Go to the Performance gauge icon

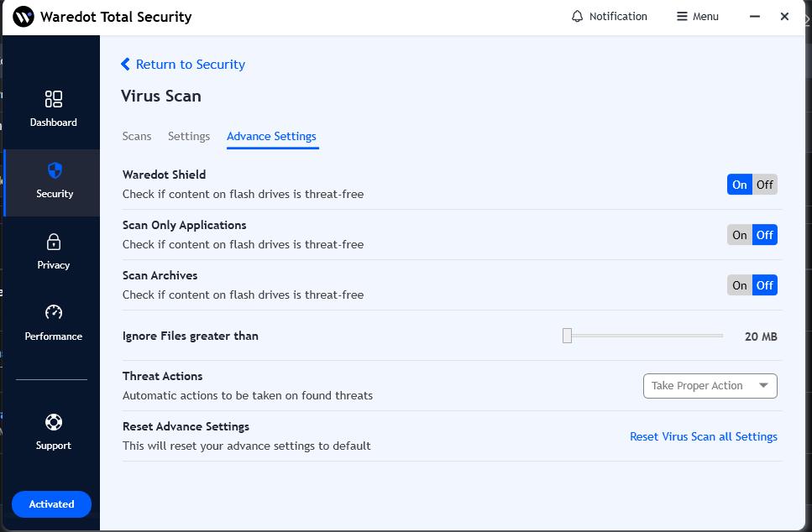coord(54,313)
